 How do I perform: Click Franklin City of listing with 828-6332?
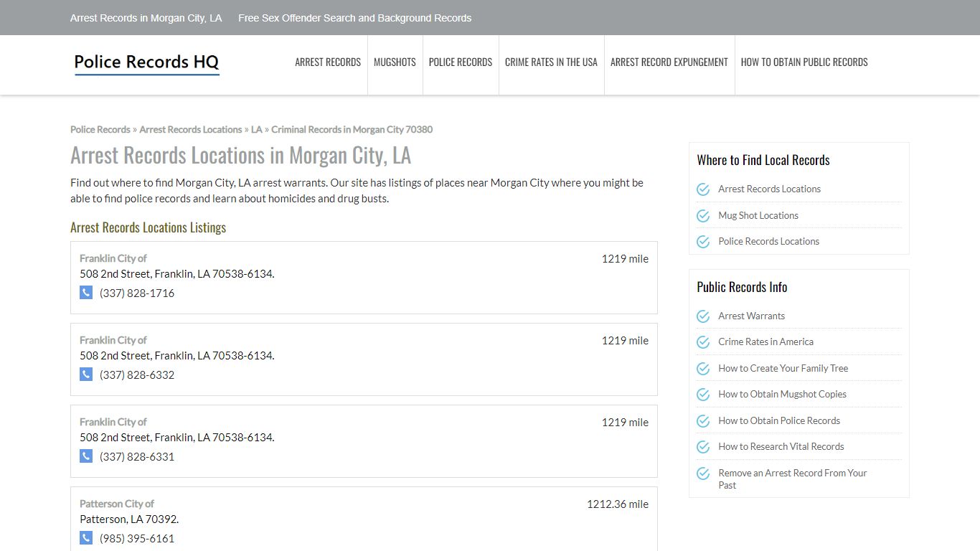(113, 341)
